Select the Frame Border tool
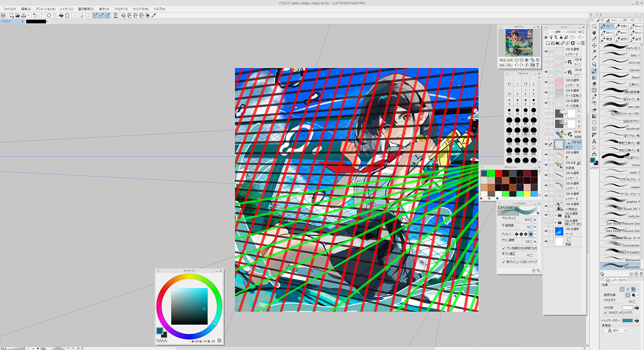The height and width of the screenshot is (350, 644). pos(594,129)
